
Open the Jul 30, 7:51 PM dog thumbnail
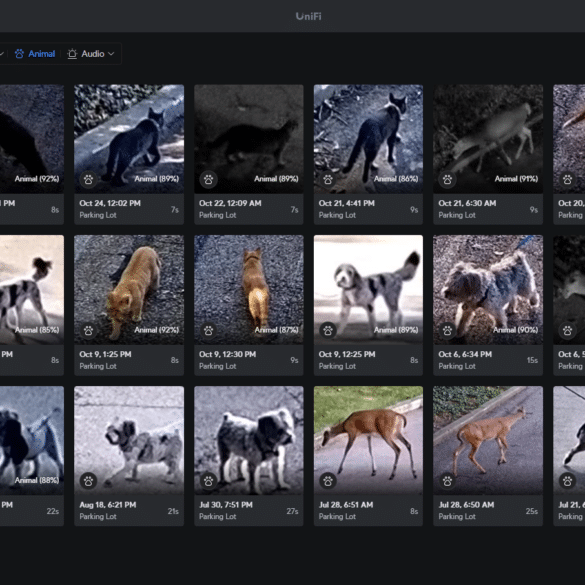point(249,440)
